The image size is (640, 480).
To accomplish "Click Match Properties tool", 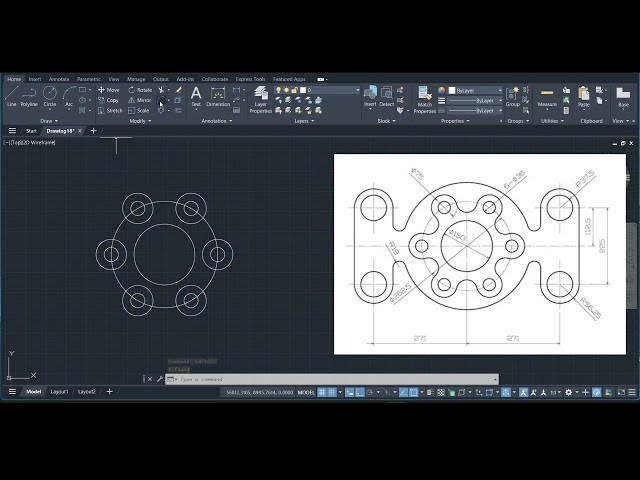I will point(424,100).
